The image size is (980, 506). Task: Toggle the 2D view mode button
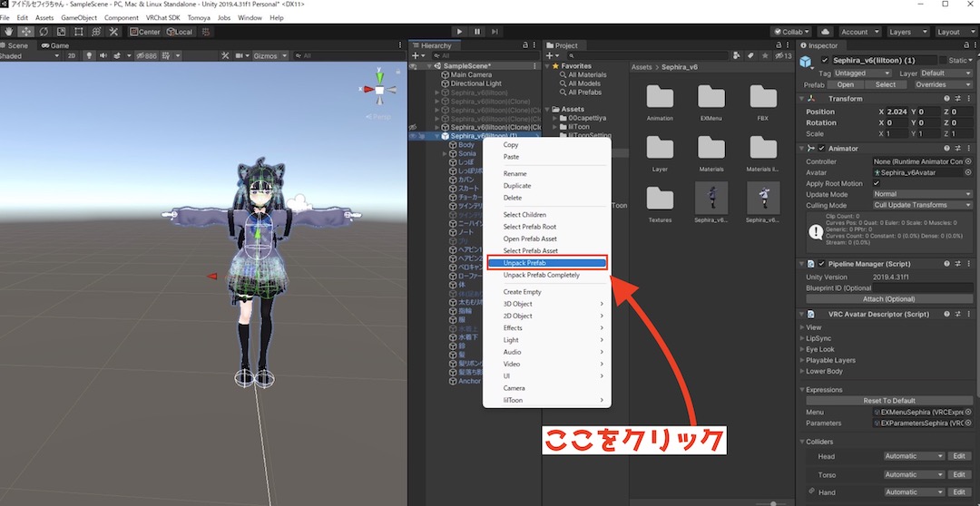pos(72,55)
